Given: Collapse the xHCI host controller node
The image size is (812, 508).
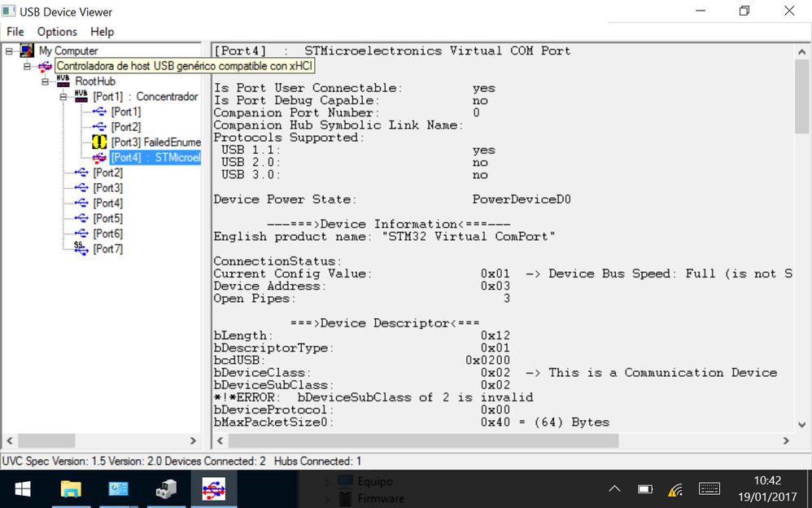Looking at the screenshot, I should [x=27, y=66].
